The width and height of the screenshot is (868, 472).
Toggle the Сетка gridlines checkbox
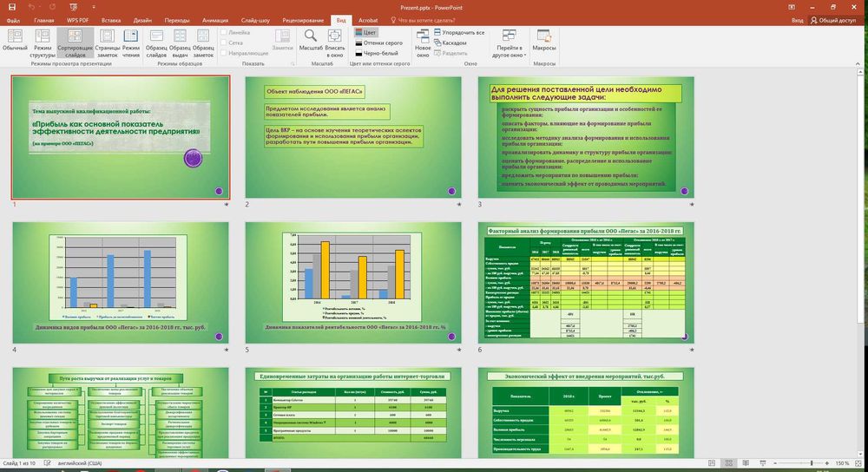click(x=224, y=43)
